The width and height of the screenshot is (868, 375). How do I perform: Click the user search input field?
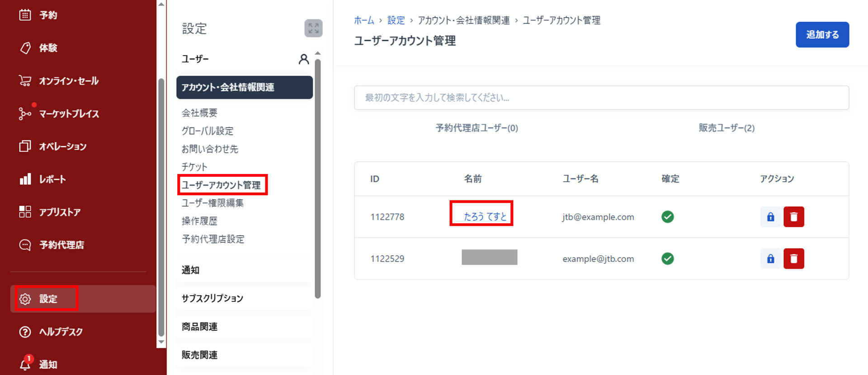601,98
